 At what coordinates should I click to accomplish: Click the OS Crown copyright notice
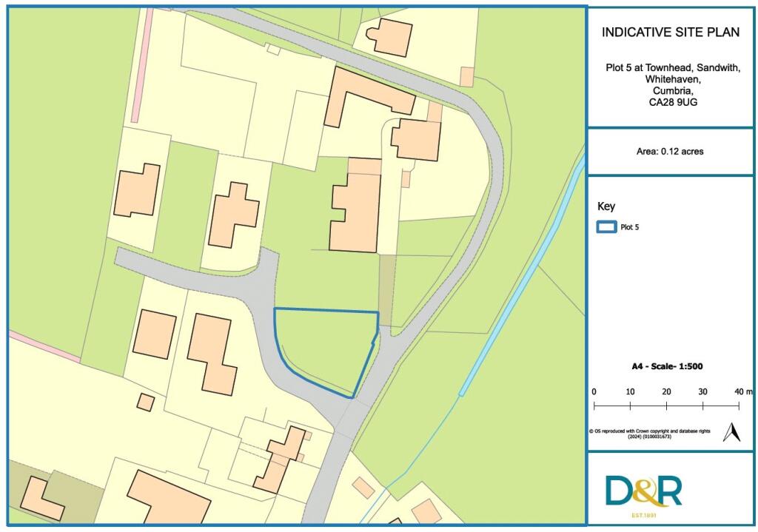tap(649, 434)
